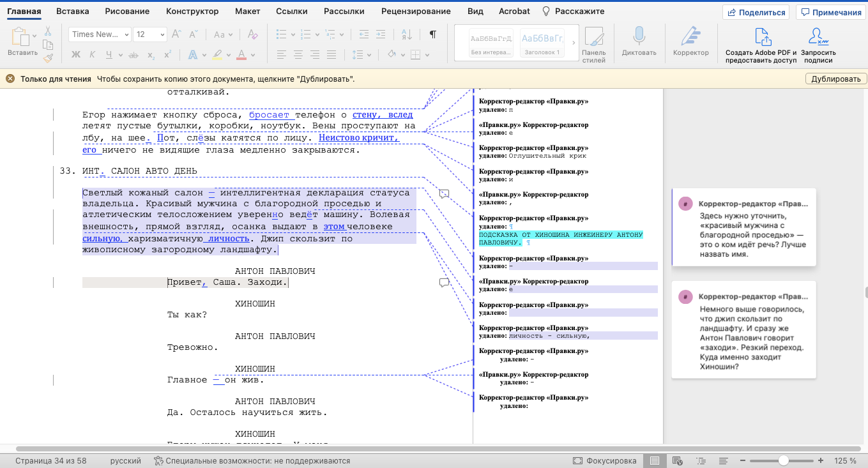This screenshot has height=468, width=868.
Task: Switch to Draft view in status bar
Action: [x=723, y=460]
